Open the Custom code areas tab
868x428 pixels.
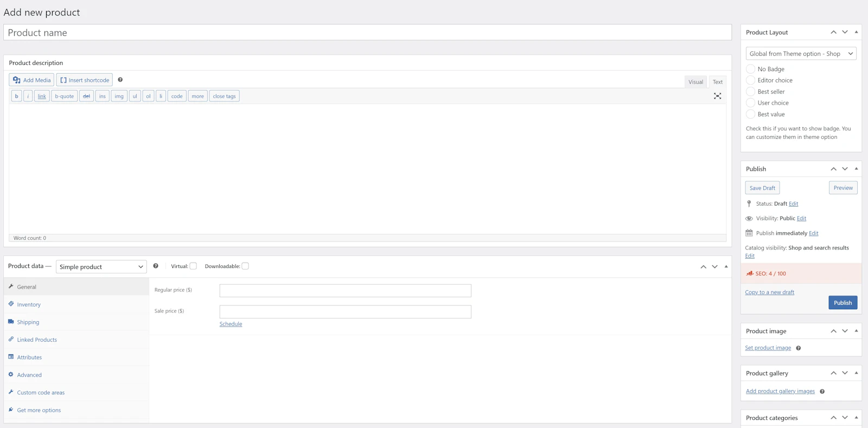(x=76, y=393)
